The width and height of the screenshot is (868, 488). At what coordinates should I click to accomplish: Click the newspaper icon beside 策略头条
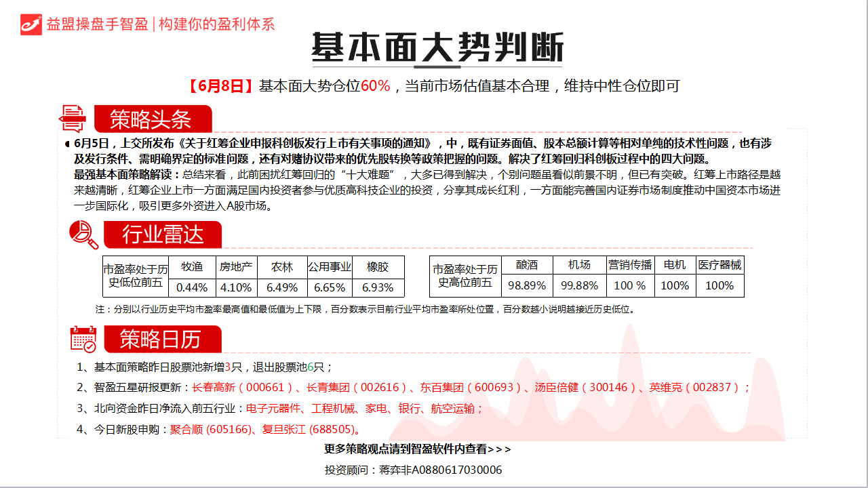click(x=73, y=119)
